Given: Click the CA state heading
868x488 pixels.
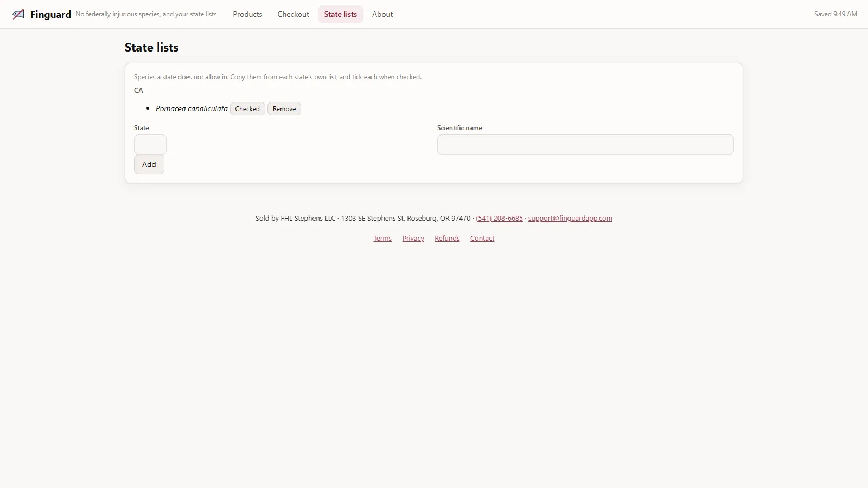Looking at the screenshot, I should (139, 91).
